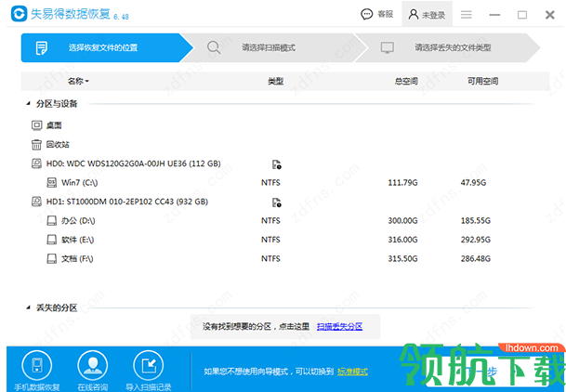This screenshot has width=566, height=392.
Task: Click NTFS type in 软件 row
Action: pyautogui.click(x=270, y=240)
